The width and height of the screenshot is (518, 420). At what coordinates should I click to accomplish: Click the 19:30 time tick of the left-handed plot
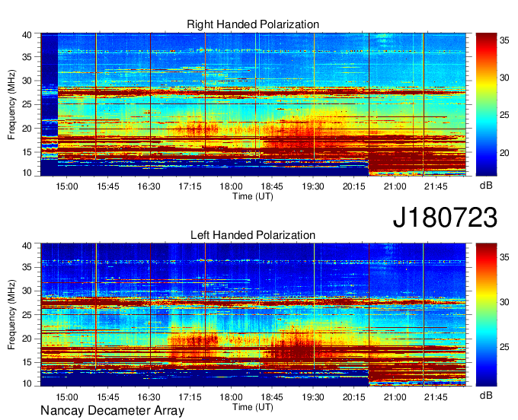(x=313, y=396)
